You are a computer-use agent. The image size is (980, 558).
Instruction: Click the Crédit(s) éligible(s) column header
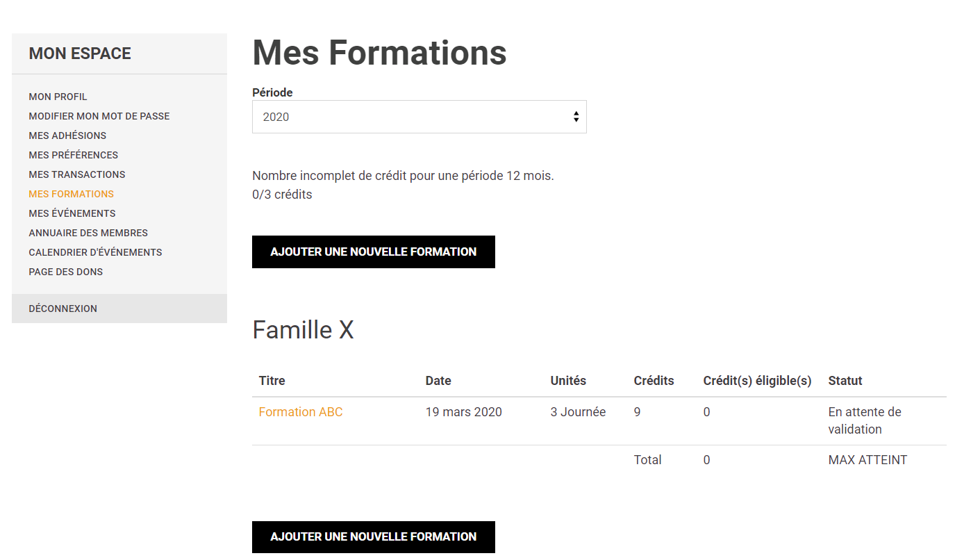click(757, 381)
